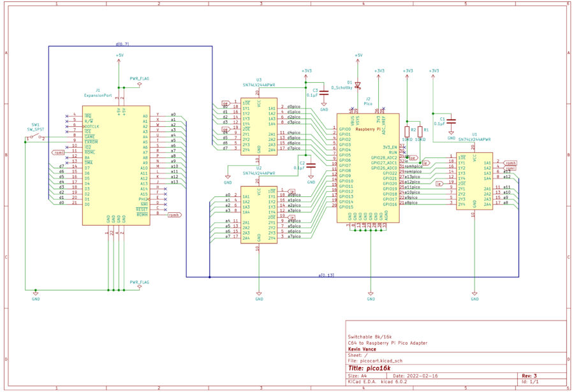Click the 'Date: 2022-02-16' field
This screenshot has height=392, width=574.
point(415,375)
